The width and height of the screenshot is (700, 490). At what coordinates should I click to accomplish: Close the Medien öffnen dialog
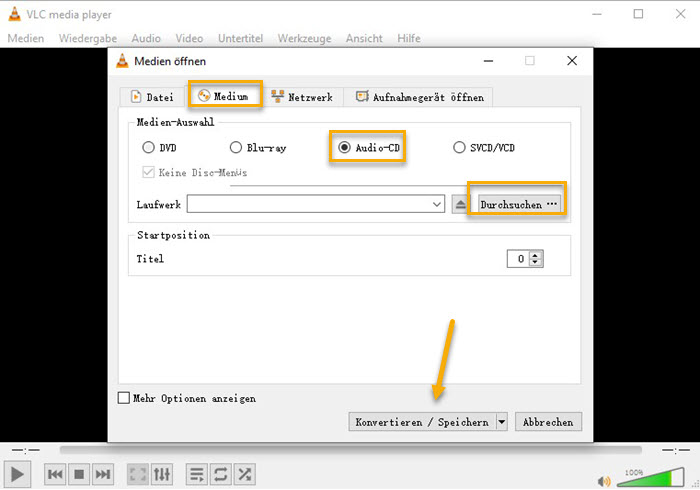pos(572,61)
